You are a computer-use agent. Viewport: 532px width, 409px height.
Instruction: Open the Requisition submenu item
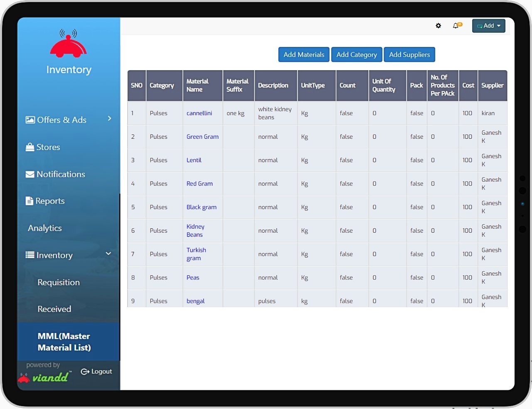(x=59, y=282)
